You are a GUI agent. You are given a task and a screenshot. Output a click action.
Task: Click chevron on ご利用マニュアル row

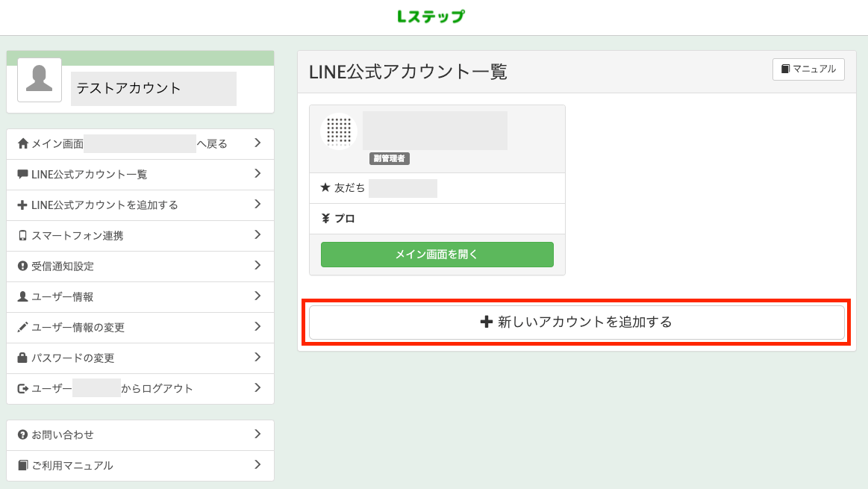point(257,464)
